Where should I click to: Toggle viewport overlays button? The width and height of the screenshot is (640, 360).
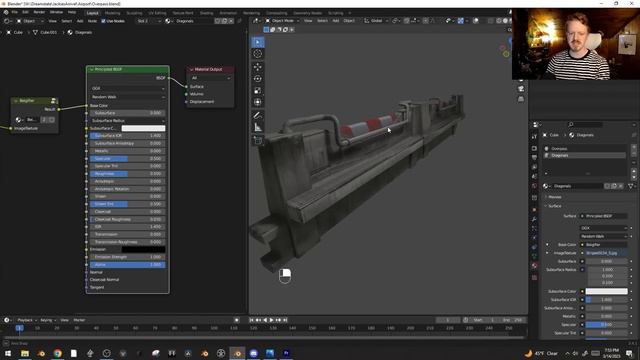[x=476, y=21]
